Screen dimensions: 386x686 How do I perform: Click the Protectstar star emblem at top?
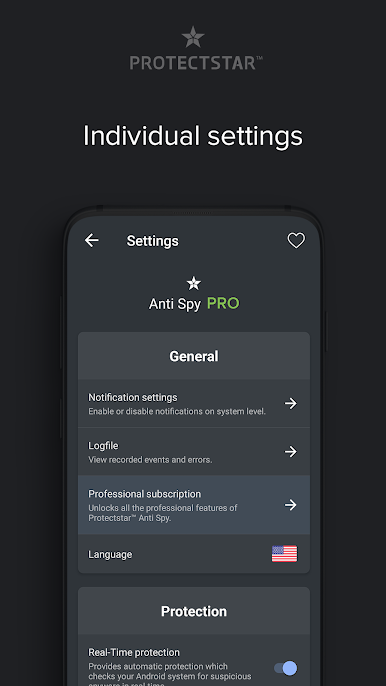click(x=193, y=37)
